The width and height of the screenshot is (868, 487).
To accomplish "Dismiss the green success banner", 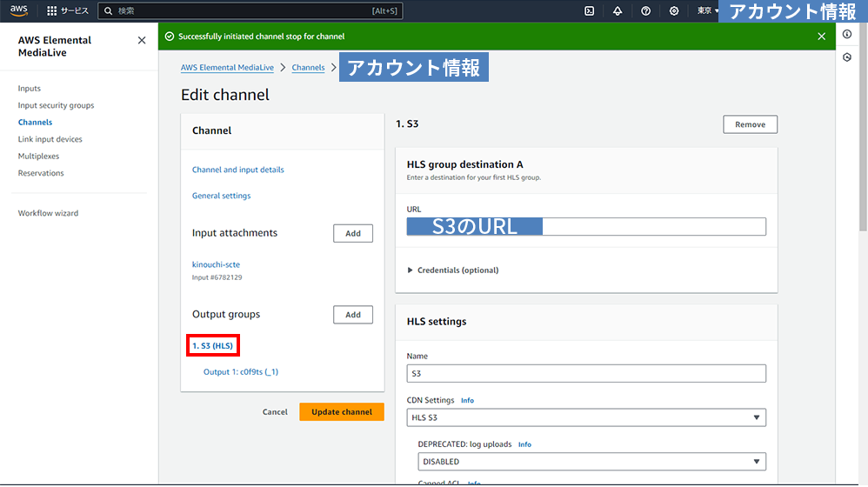I will tap(822, 37).
